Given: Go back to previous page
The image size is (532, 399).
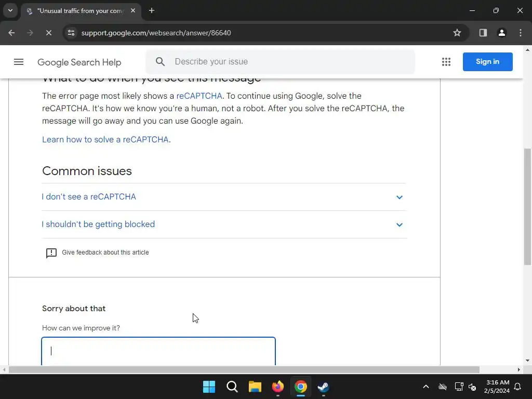Looking at the screenshot, I should coord(11,33).
